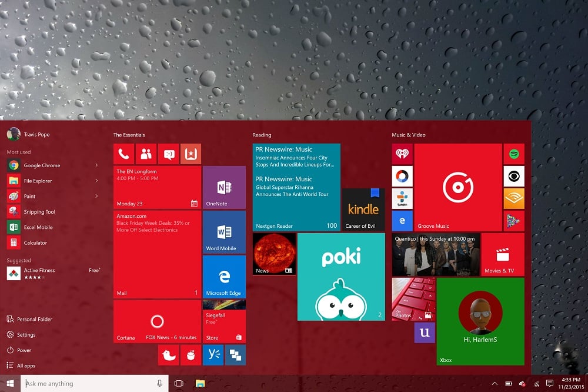588x392 pixels.
Task: Click the Windows Start button
Action: (10, 383)
